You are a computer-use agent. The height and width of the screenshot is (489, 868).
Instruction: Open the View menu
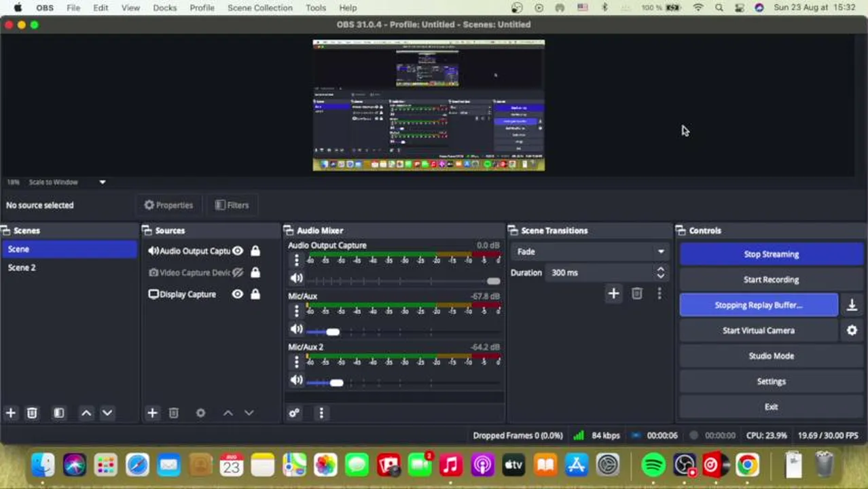pyautogui.click(x=130, y=7)
